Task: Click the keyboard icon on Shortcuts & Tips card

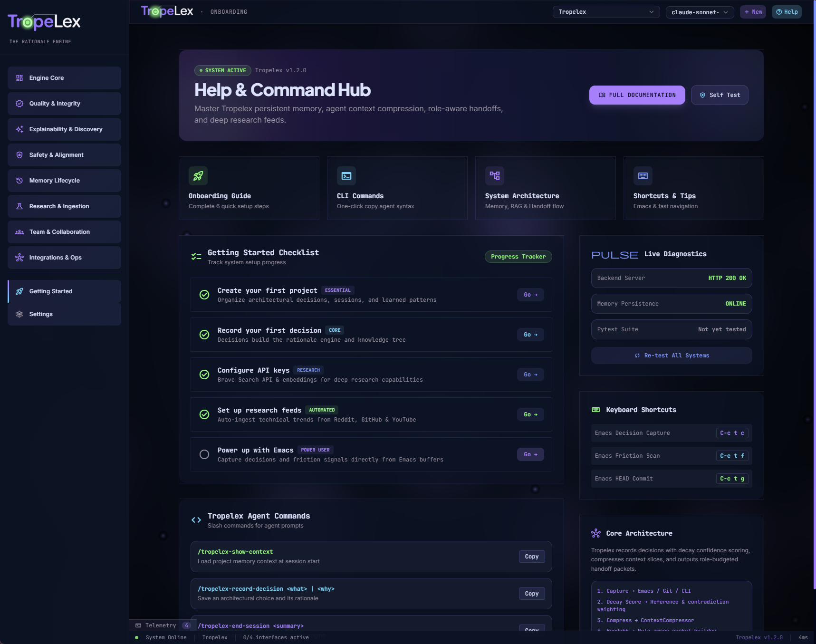Action: 643,176
